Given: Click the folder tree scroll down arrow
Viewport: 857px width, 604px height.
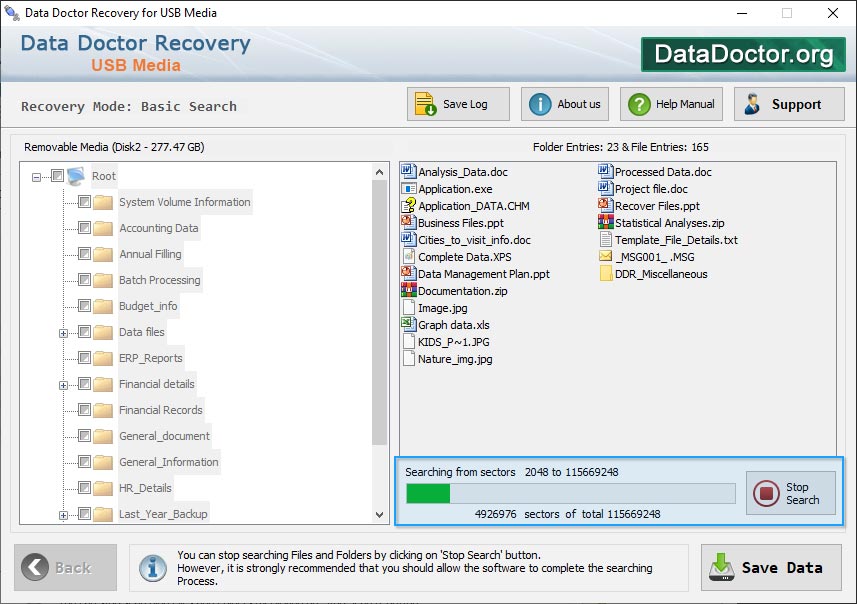Looking at the screenshot, I should pyautogui.click(x=379, y=514).
